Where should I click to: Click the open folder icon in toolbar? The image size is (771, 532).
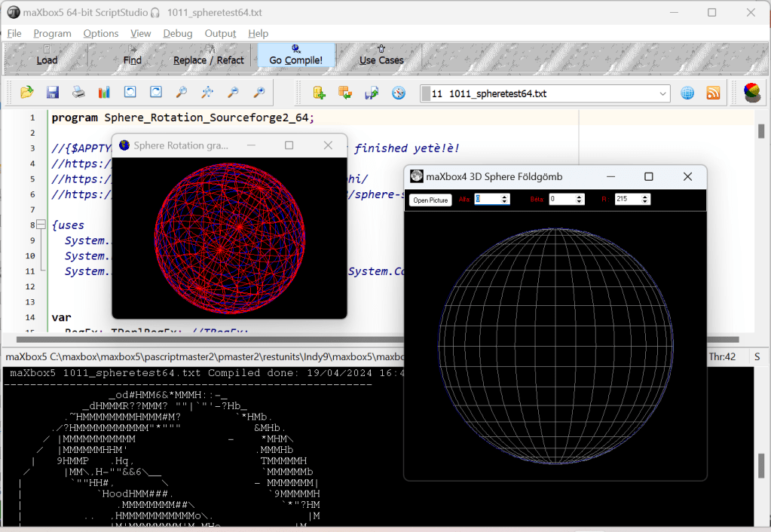click(x=27, y=93)
